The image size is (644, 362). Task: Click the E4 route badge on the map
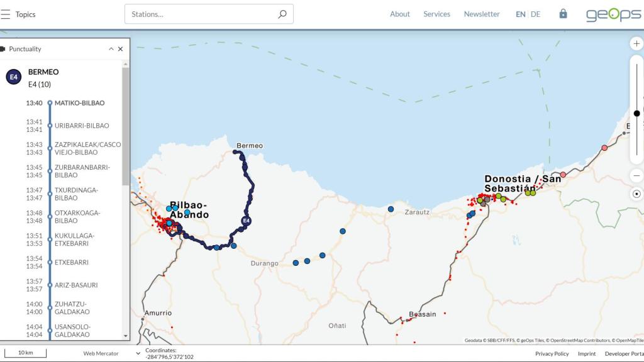tap(245, 221)
